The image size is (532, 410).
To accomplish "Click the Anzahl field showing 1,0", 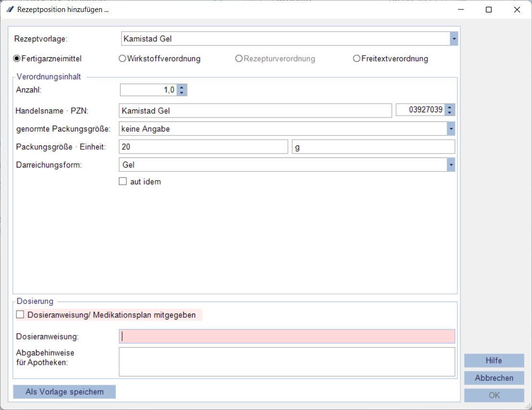I will click(x=148, y=90).
